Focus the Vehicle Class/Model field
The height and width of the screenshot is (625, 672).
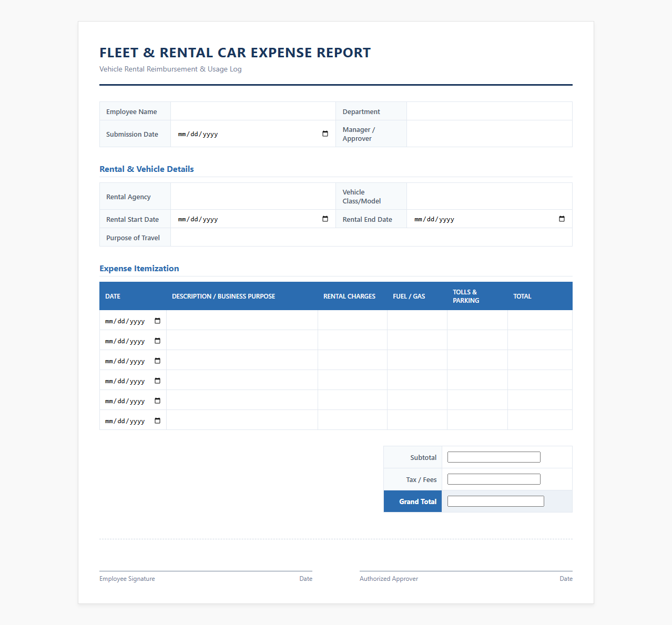coord(489,197)
